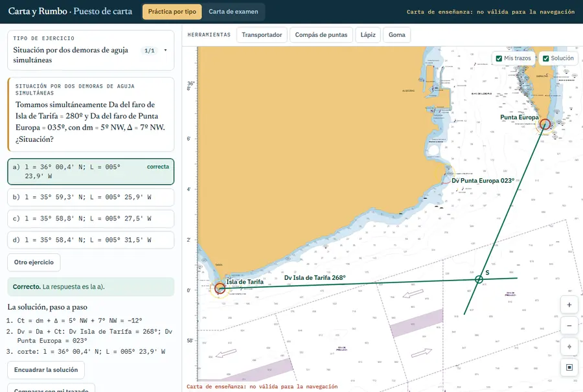This screenshot has width=583, height=392.
Task: Select the Goma eraser tool
Action: click(396, 35)
